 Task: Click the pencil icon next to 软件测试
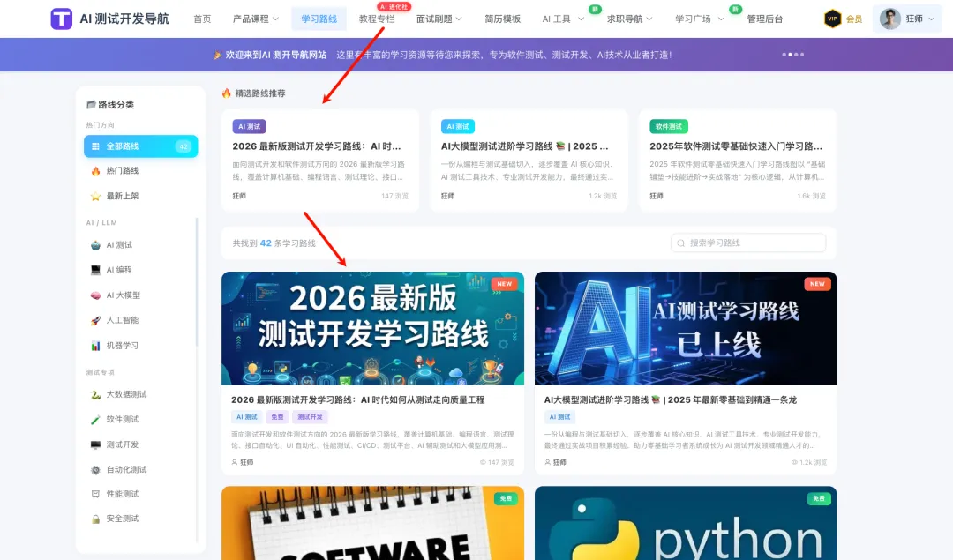[x=95, y=420]
